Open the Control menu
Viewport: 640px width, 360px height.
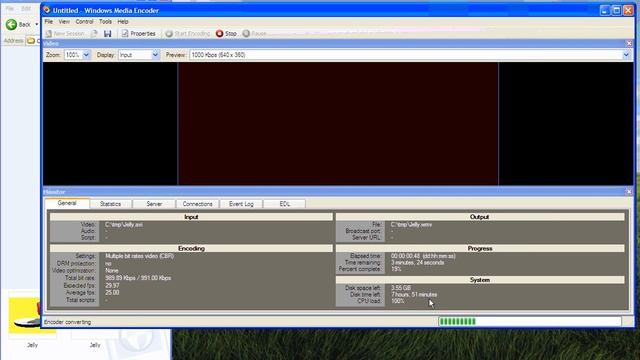tap(84, 22)
